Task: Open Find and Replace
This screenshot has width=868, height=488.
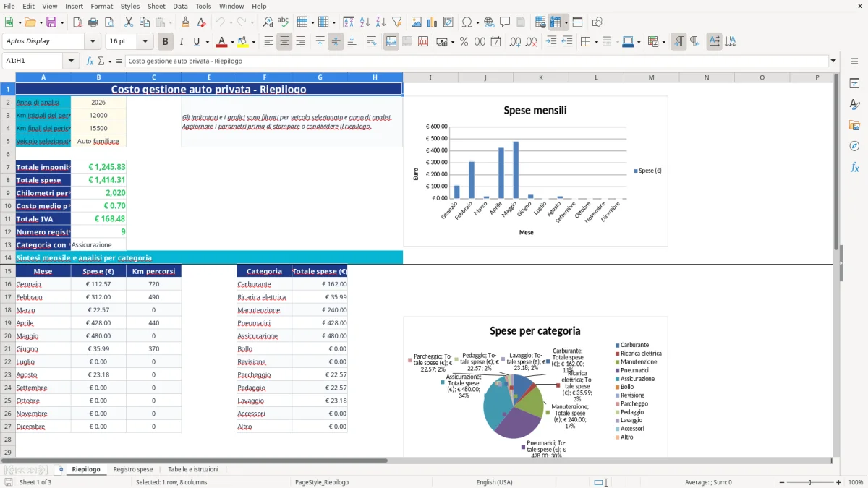Action: pyautogui.click(x=268, y=22)
